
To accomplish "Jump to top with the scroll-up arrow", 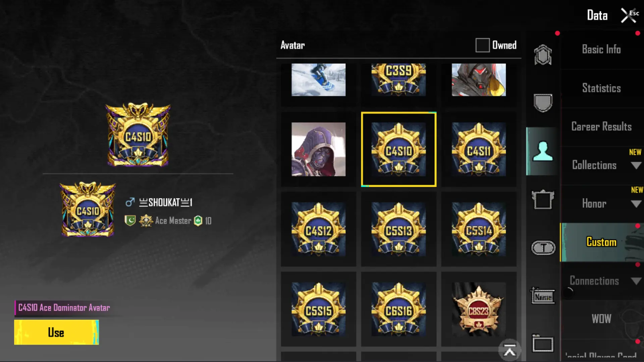I will coord(509,351).
